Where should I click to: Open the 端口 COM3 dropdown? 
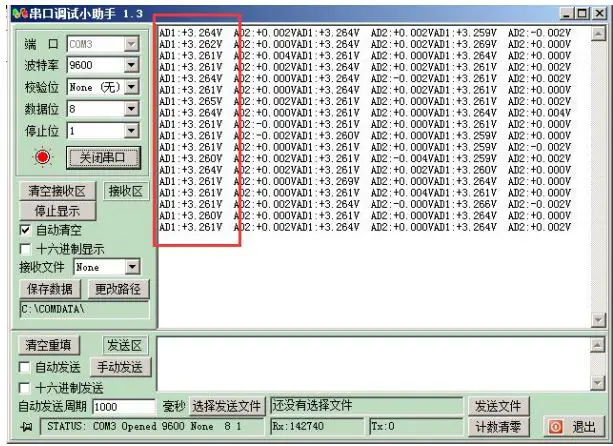131,44
